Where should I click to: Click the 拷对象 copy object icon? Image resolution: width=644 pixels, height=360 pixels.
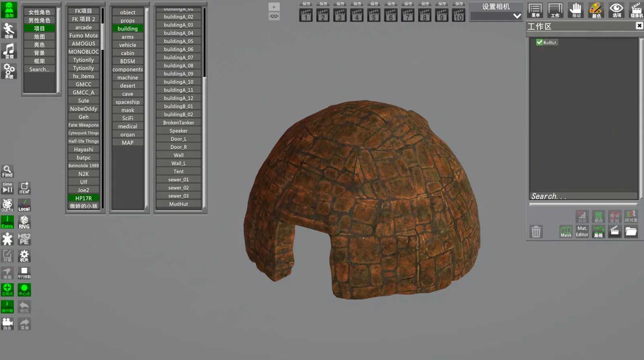(x=631, y=216)
